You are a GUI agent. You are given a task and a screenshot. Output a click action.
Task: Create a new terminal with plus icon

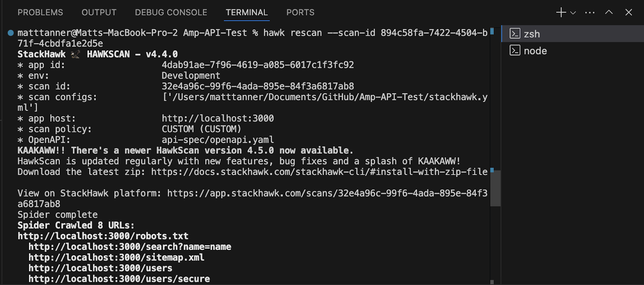561,12
